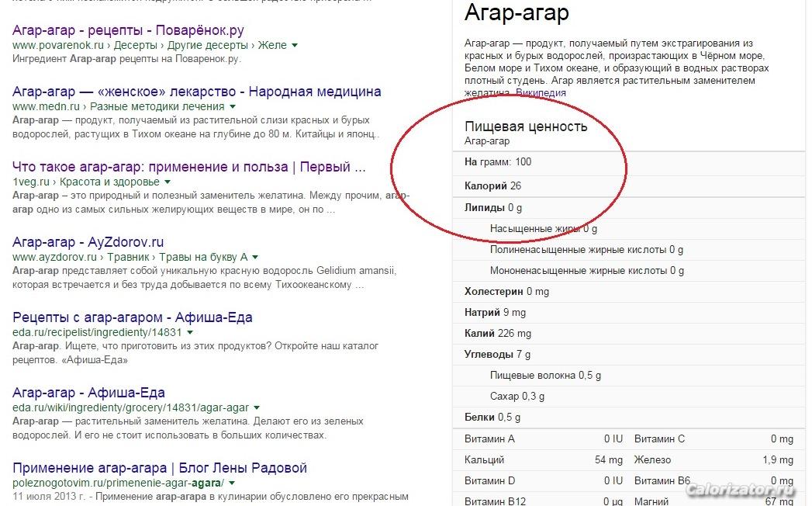Screen dimensions: 812x506
Task: Open the Блог Лены Радовой result
Action: pyautogui.click(x=160, y=468)
